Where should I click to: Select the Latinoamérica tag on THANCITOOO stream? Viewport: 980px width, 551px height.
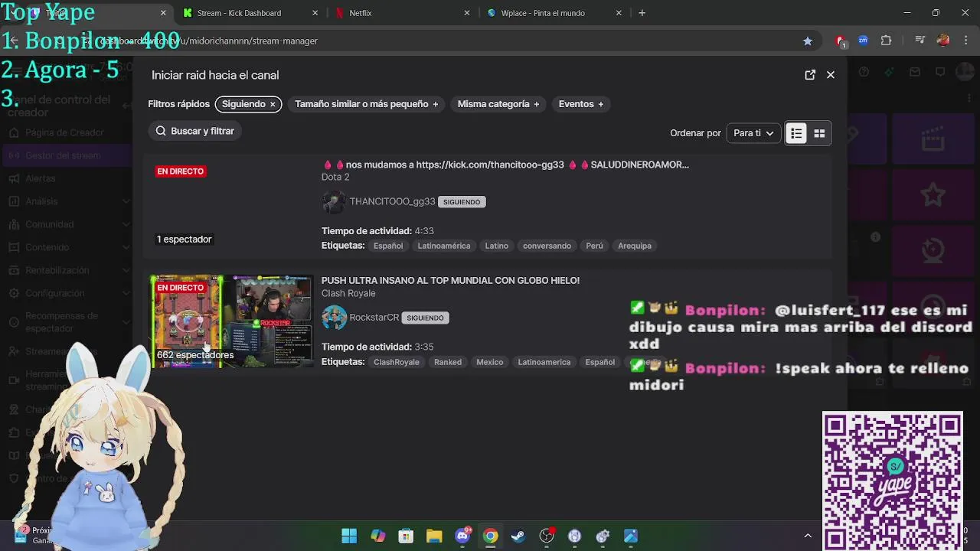[444, 246]
